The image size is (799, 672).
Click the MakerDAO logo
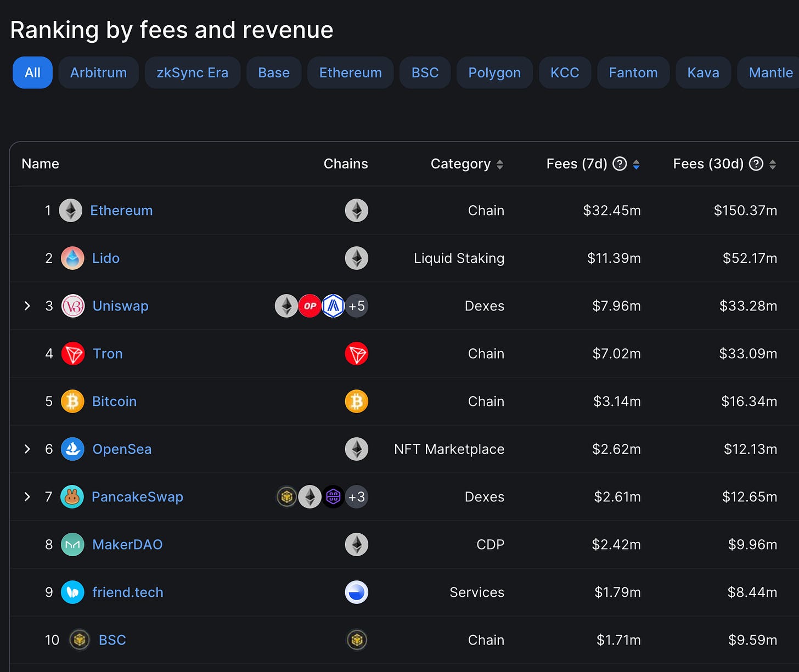(x=72, y=545)
